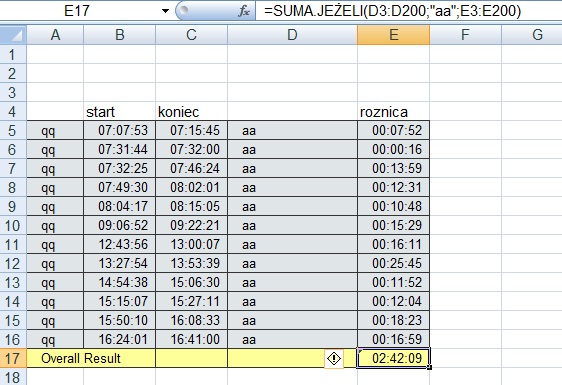The height and width of the screenshot is (385, 562).
Task: Select row 4 header
Action: tap(13, 111)
